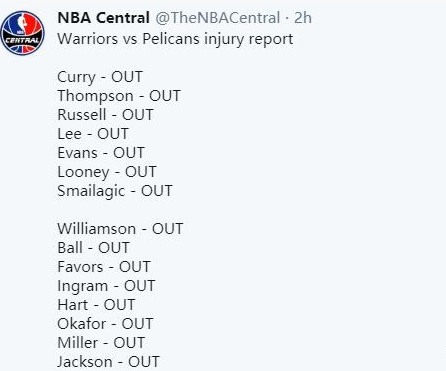Click the Williamson - OUT line

point(120,229)
